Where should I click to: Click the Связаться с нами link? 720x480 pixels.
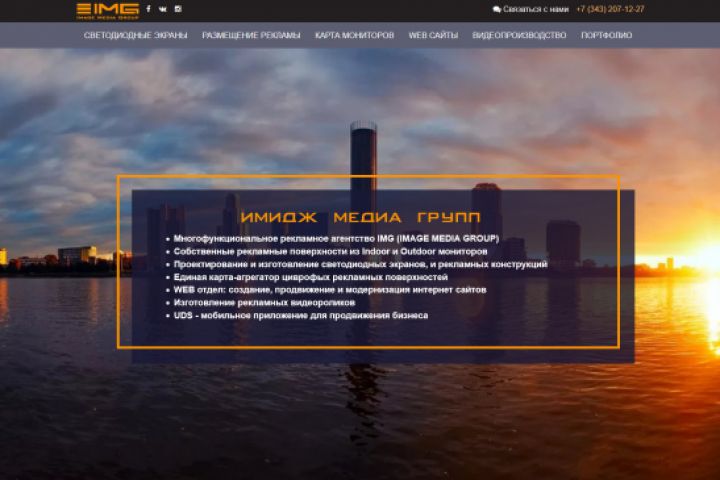click(x=535, y=9)
